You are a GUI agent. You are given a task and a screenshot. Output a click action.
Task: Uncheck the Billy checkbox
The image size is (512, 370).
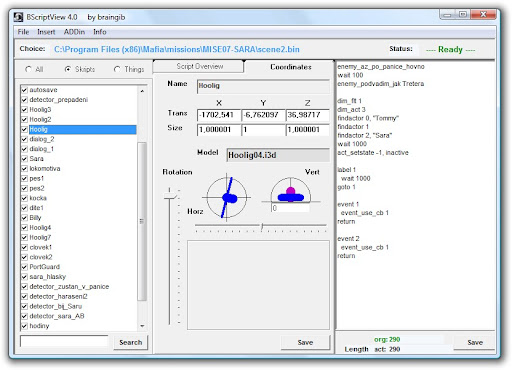click(x=24, y=218)
